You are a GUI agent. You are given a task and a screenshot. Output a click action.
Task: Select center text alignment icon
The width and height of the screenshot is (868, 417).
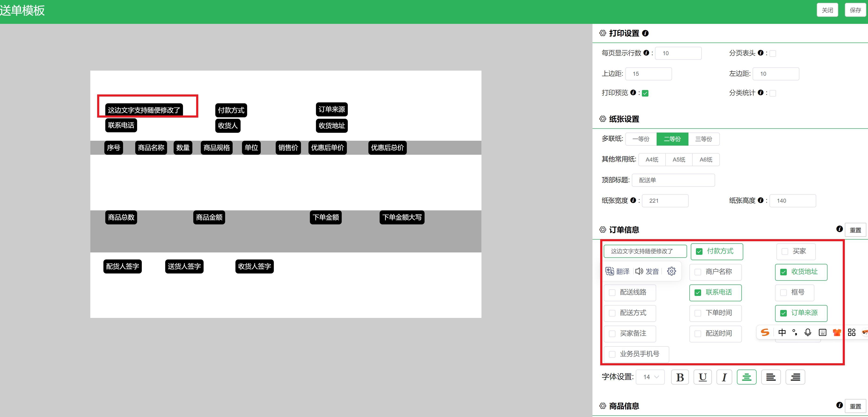pos(746,377)
